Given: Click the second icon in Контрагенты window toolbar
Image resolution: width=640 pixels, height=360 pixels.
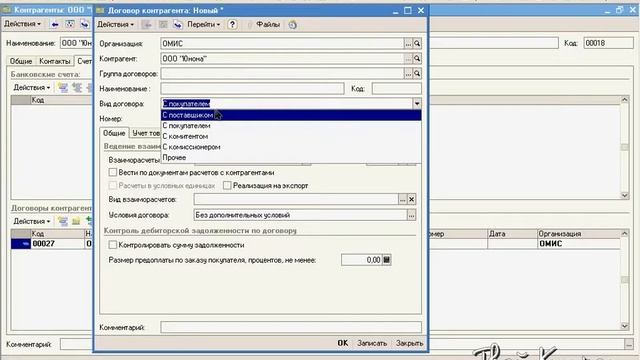Looking at the screenshot, I should [70, 24].
